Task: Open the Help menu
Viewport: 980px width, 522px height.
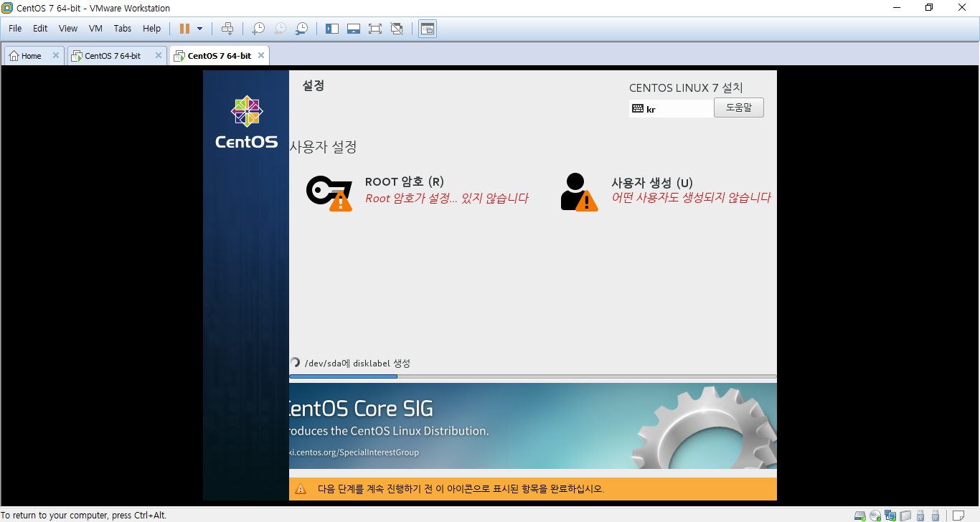Action: coord(152,29)
